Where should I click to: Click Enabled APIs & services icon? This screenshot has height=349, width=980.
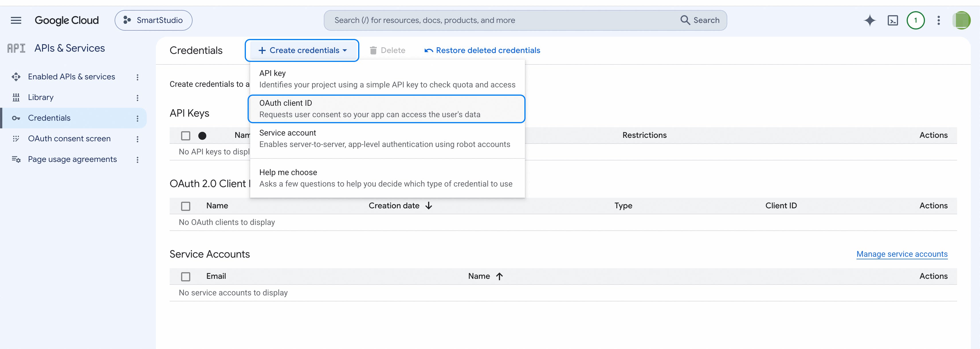pyautogui.click(x=16, y=77)
